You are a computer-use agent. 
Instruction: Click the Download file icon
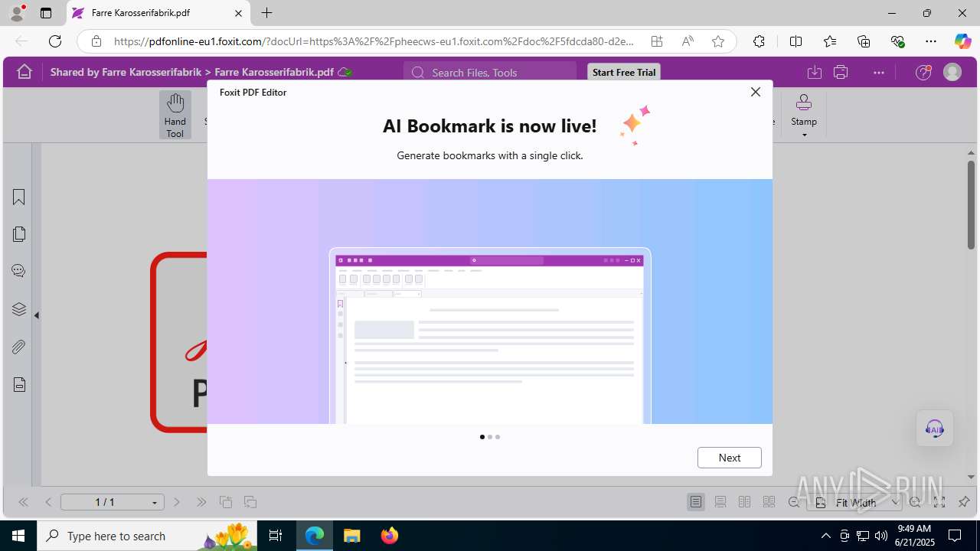coord(815,72)
